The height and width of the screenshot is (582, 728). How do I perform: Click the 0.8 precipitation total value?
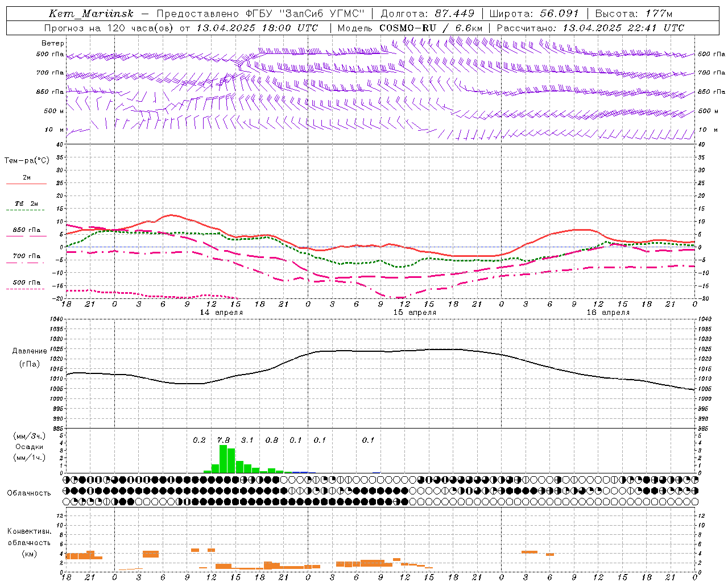click(272, 440)
